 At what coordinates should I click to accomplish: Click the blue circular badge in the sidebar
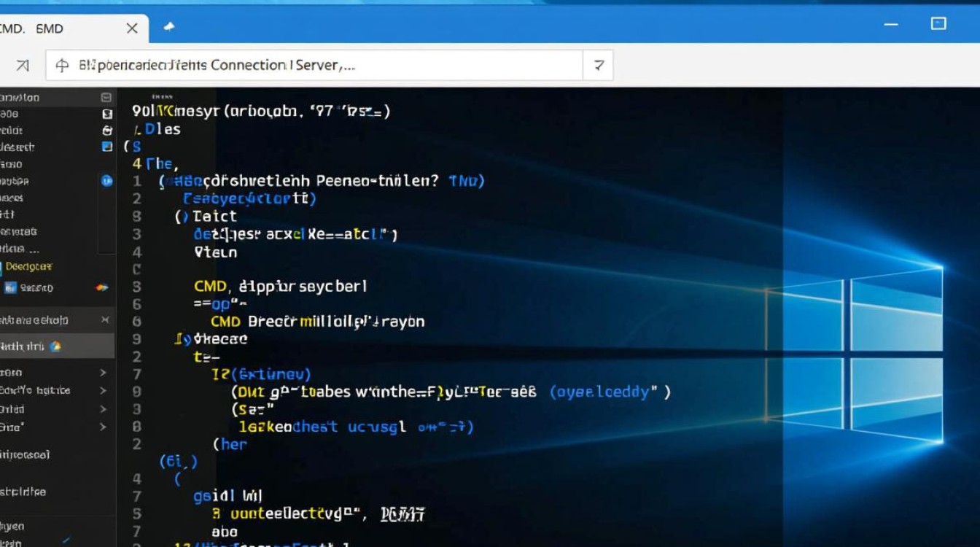click(107, 181)
